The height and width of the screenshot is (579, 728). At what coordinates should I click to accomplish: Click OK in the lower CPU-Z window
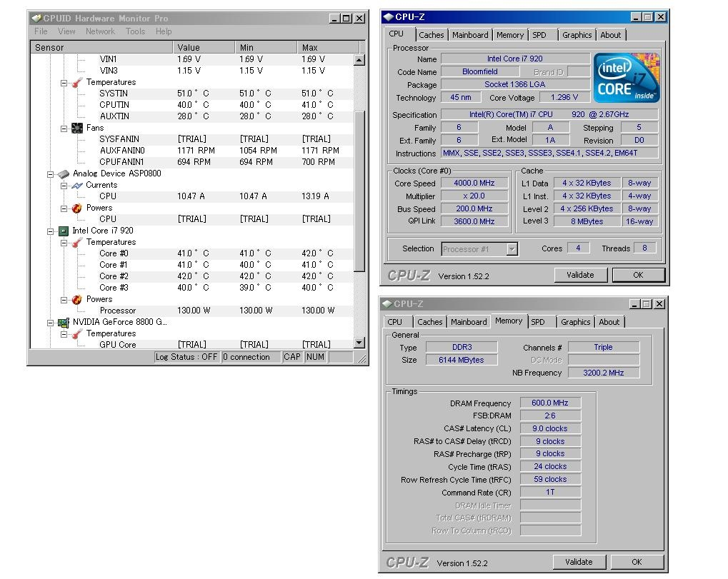[637, 563]
